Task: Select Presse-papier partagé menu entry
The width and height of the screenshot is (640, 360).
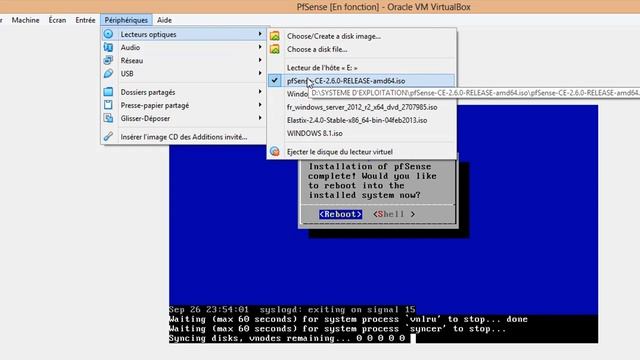Action: pyautogui.click(x=183, y=105)
